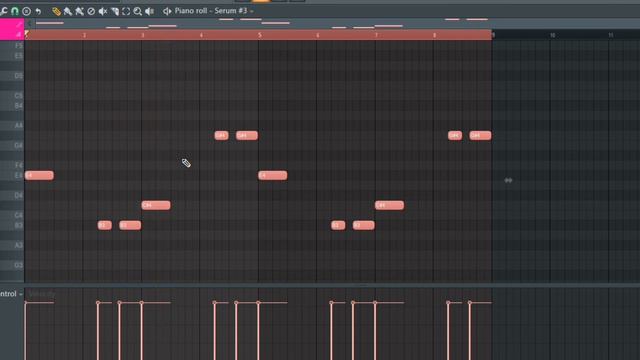The image size is (640, 360).
Task: Click the Piano roll - Serum #3 title
Action: coord(211,11)
